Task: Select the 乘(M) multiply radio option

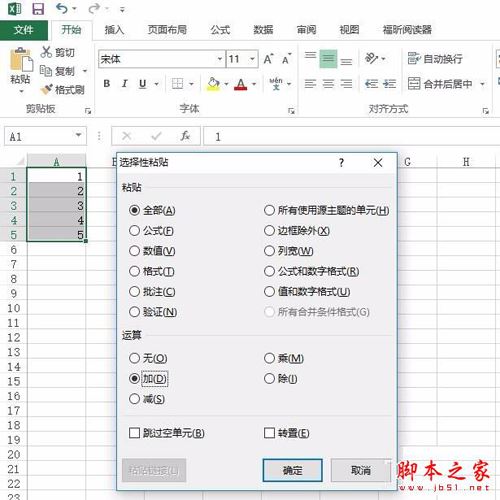Action: point(269,358)
